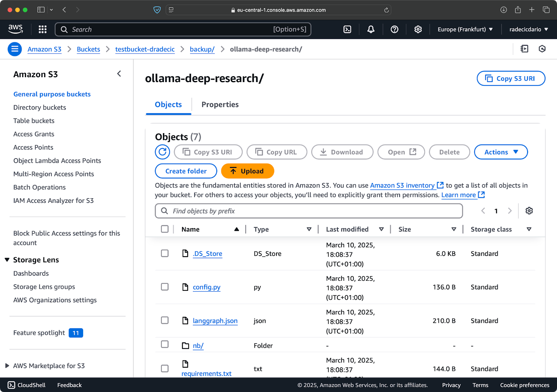Image resolution: width=557 pixels, height=392 pixels.
Task: Click the Safari address bar
Action: tap(278, 10)
